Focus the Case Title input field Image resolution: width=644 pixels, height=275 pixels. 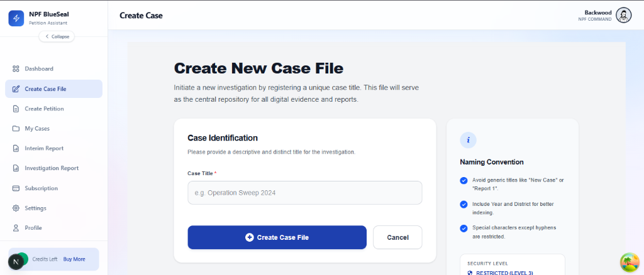305,193
